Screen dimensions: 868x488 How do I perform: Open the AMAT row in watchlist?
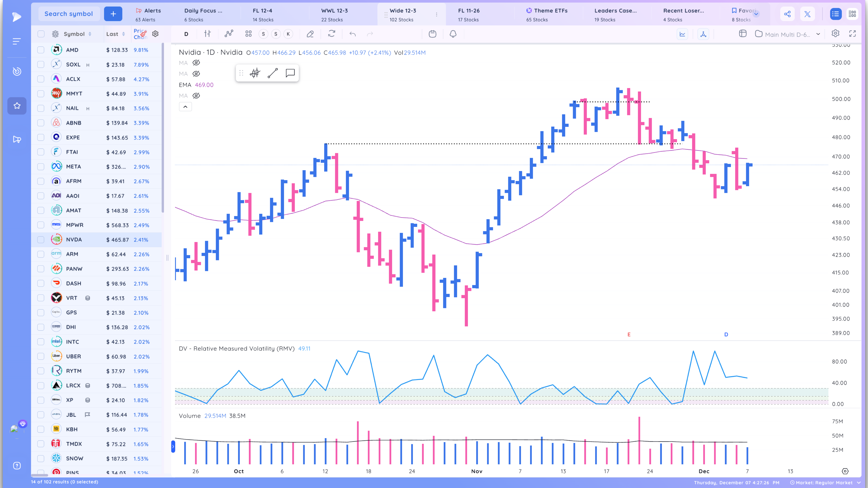click(x=96, y=210)
